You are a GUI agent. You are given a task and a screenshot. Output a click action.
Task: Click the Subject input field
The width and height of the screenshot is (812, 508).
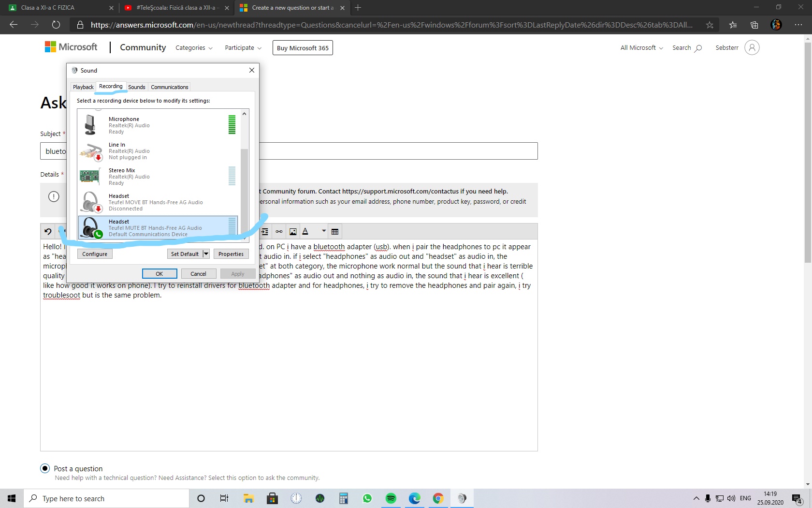(x=289, y=151)
